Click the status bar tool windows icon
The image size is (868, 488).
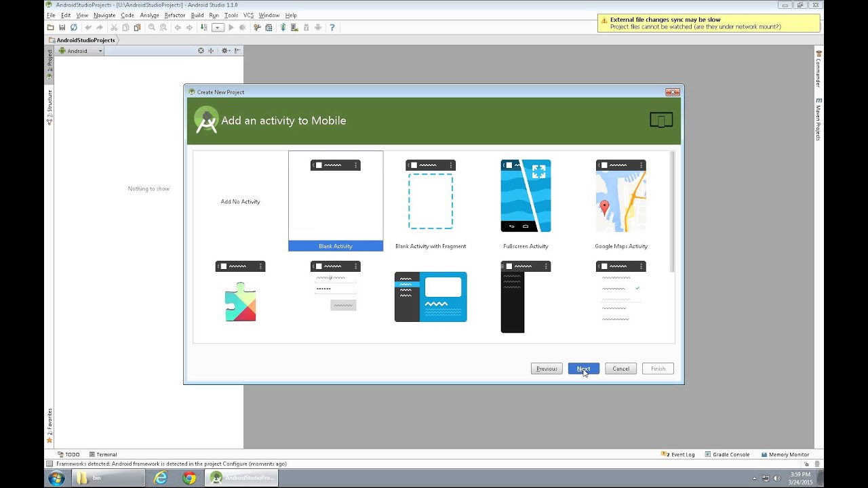pos(49,464)
